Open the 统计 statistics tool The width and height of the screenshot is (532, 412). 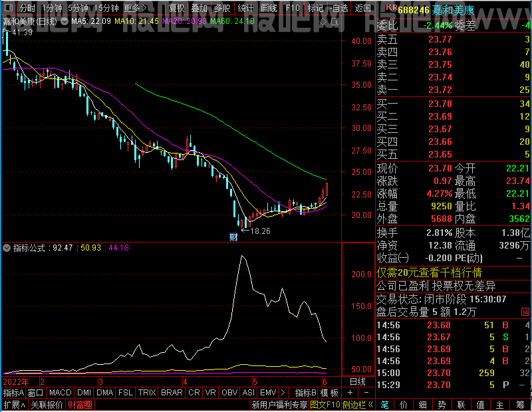(245, 8)
